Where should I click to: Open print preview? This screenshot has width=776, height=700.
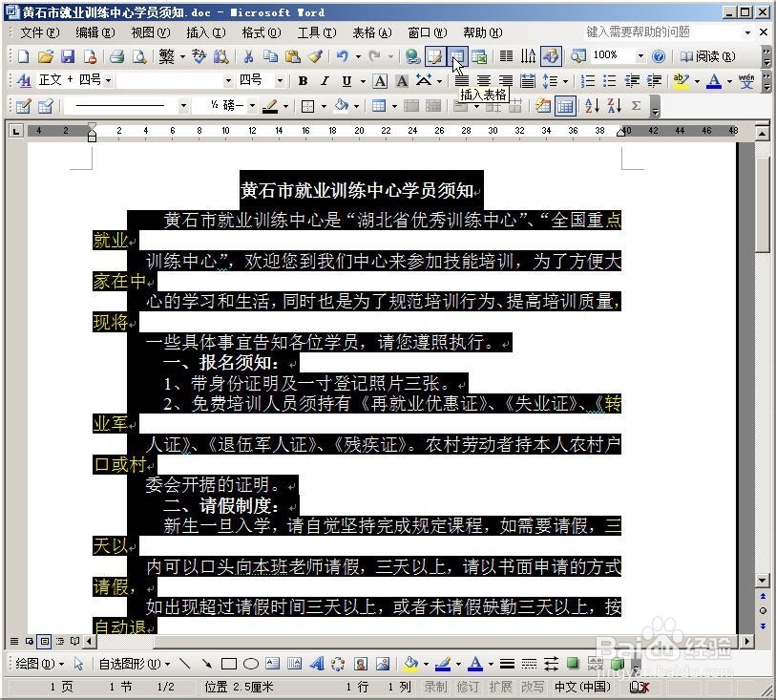139,56
